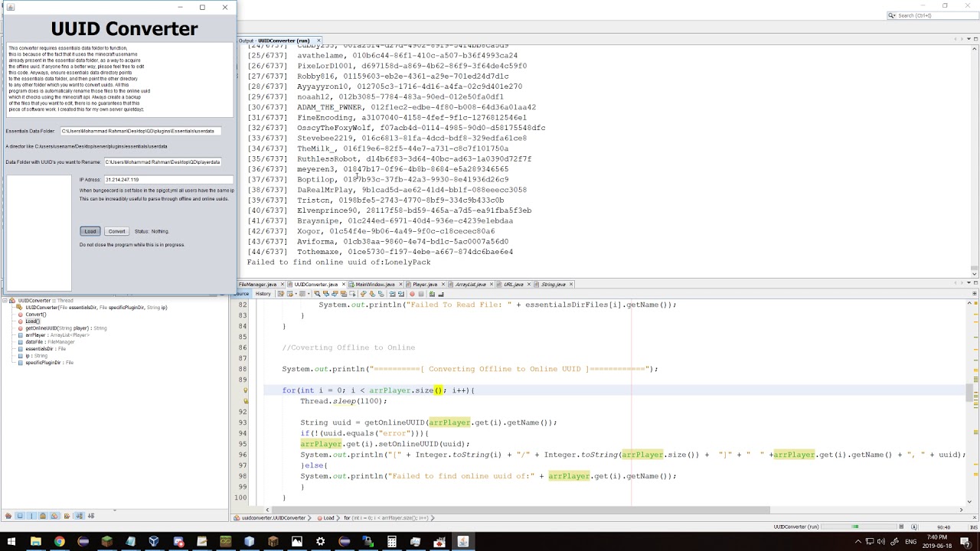Toggle rectangular selection editor icon

(x=352, y=294)
